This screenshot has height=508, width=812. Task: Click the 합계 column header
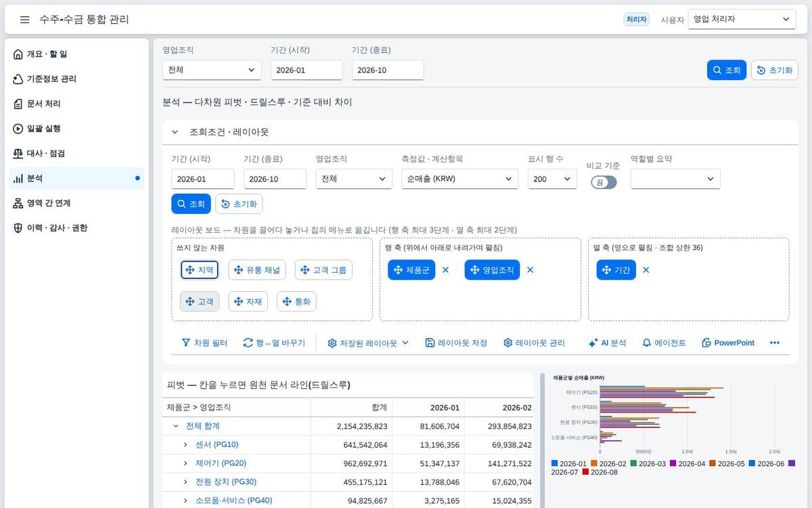[x=351, y=408]
